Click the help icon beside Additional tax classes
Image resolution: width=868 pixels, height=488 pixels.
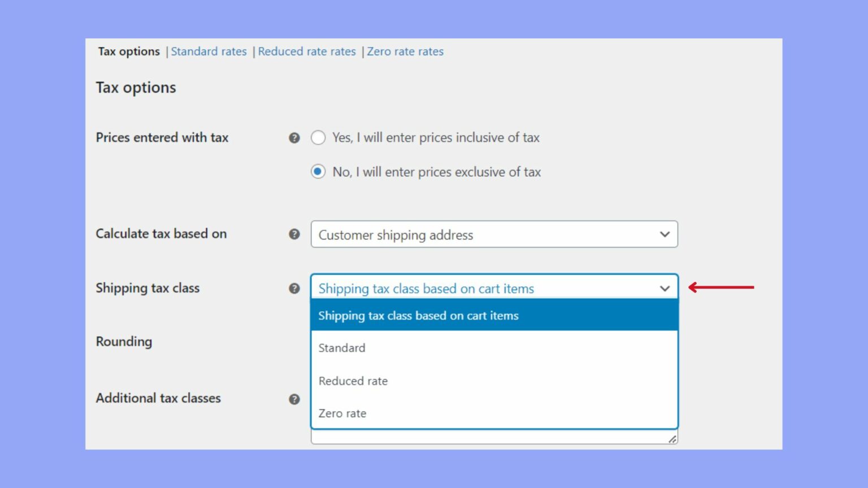click(x=294, y=399)
